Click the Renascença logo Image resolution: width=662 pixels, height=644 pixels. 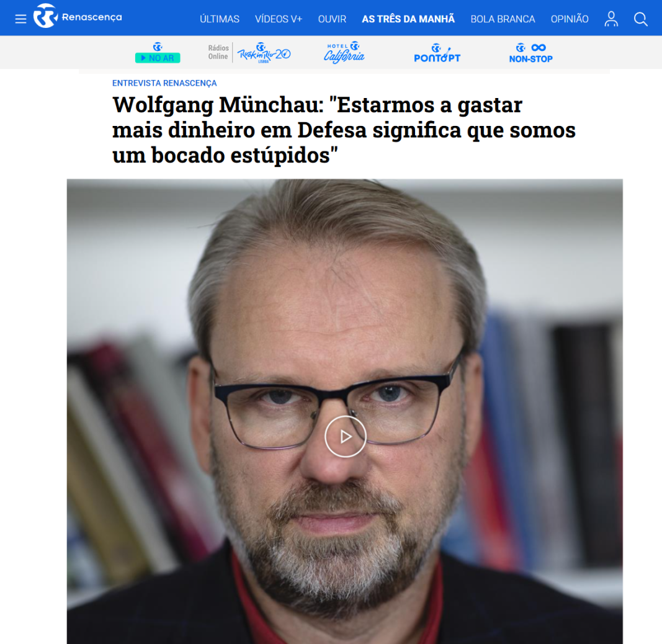(78, 16)
